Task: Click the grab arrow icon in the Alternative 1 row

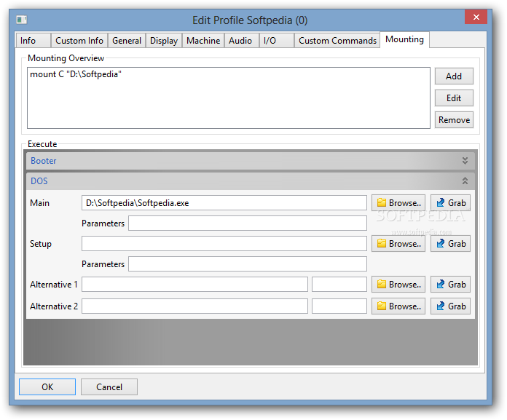Action: 441,285
